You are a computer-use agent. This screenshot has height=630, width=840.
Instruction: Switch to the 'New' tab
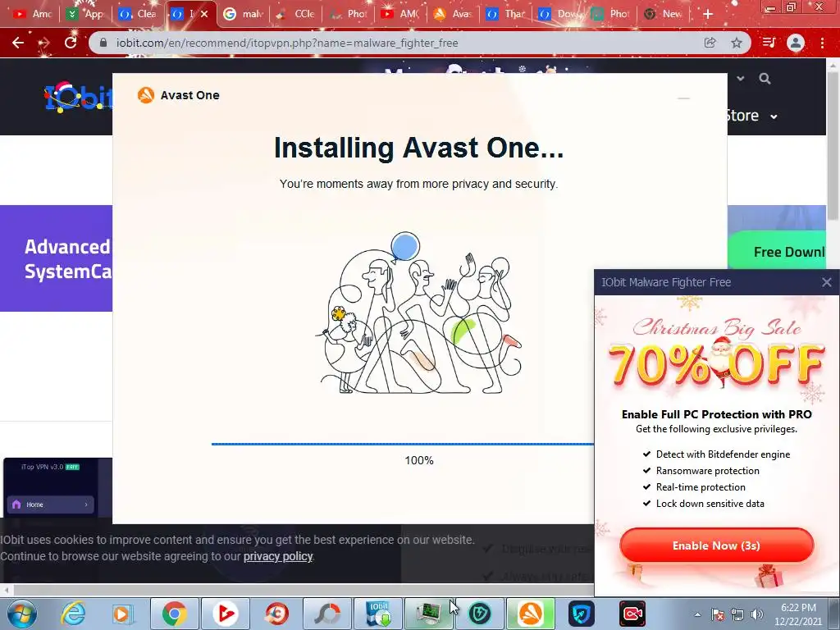[663, 14]
